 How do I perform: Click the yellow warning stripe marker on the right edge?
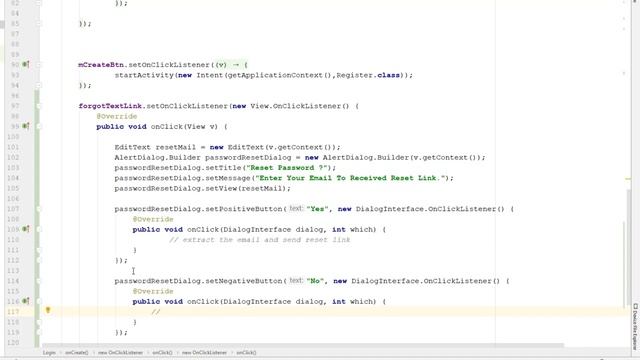click(x=628, y=179)
